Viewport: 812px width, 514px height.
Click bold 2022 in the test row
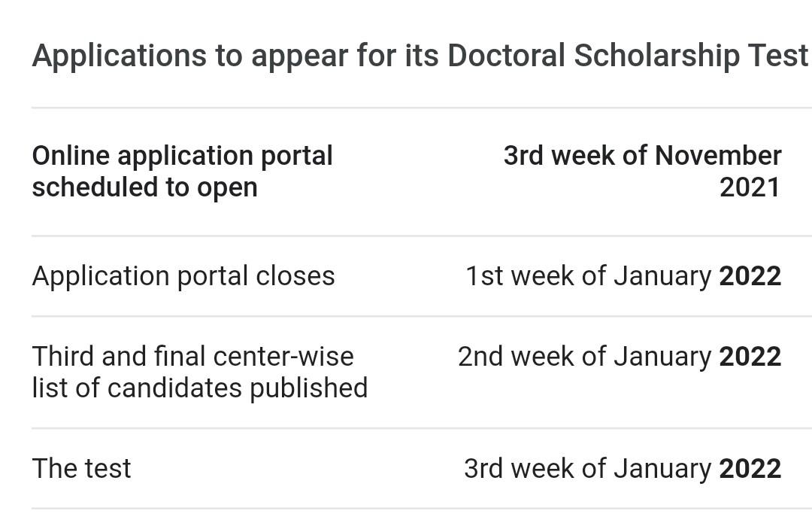750,468
